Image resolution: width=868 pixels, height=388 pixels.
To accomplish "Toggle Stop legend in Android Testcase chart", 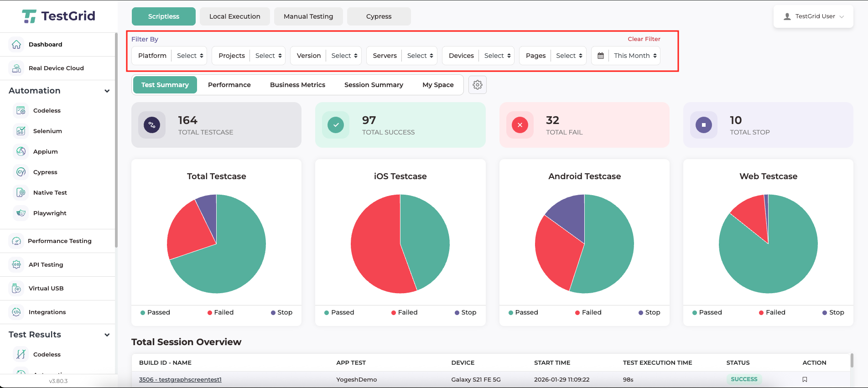I will pyautogui.click(x=649, y=312).
